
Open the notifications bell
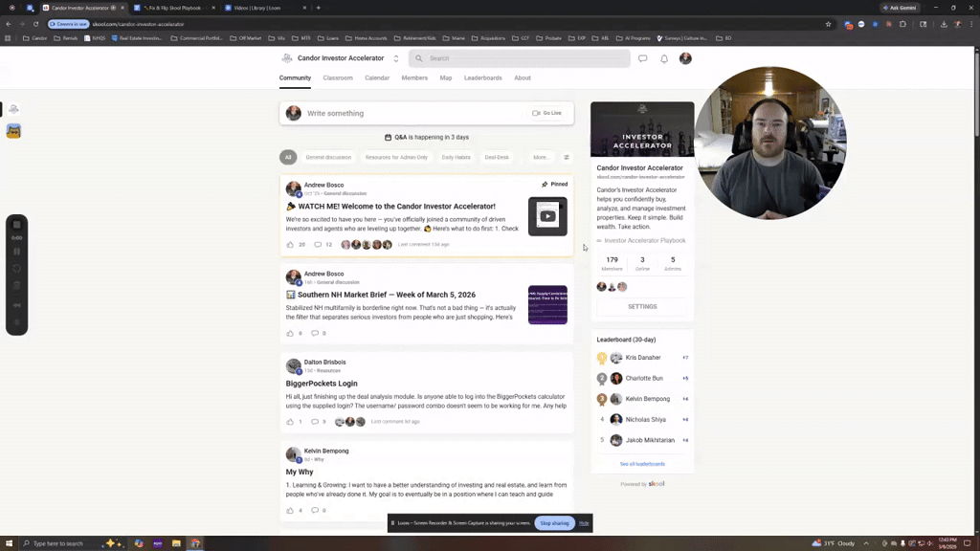click(x=664, y=58)
